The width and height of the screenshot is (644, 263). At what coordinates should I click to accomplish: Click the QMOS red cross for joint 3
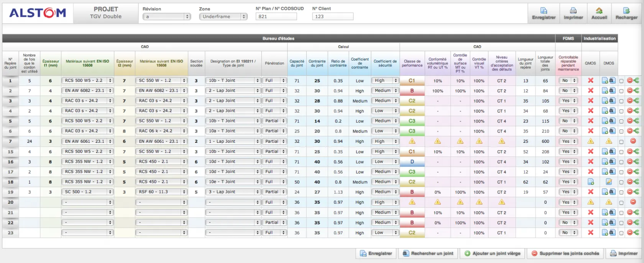click(x=590, y=101)
